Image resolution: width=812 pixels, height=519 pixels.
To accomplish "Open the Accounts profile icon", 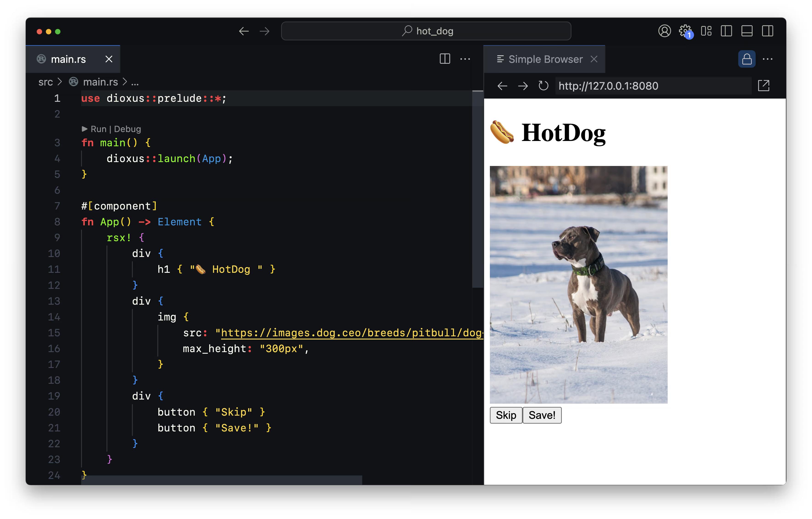I will coord(664,31).
